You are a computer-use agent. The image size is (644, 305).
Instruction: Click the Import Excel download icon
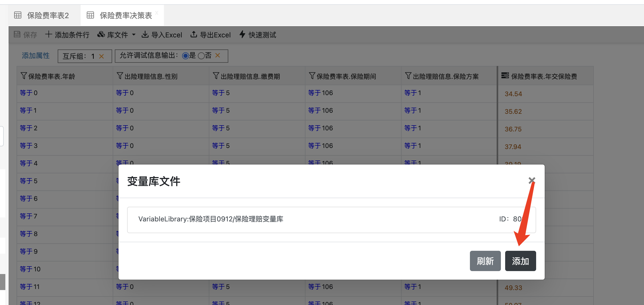[145, 34]
